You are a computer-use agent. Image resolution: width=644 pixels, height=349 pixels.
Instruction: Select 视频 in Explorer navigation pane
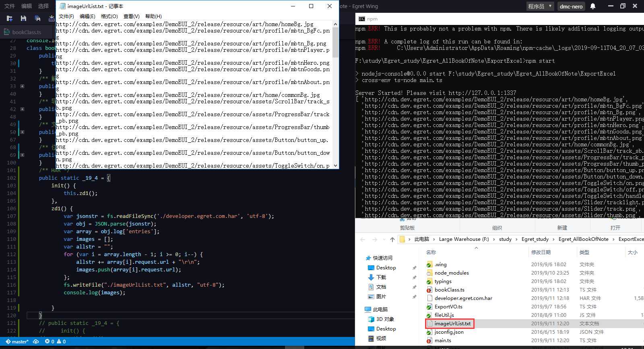click(377, 339)
